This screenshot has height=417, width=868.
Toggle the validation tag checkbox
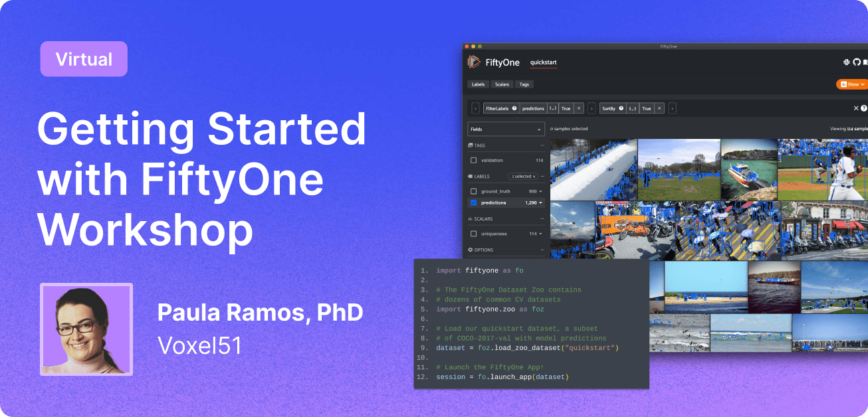pos(473,160)
